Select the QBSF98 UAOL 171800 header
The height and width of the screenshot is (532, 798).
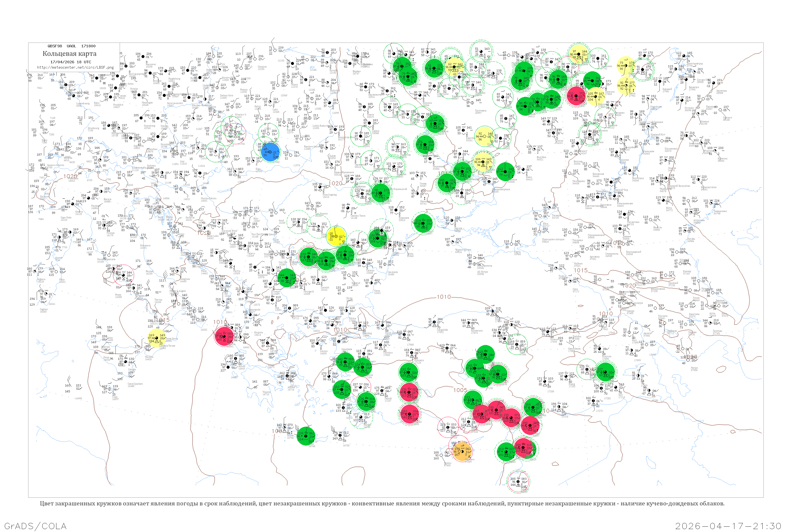coord(72,46)
